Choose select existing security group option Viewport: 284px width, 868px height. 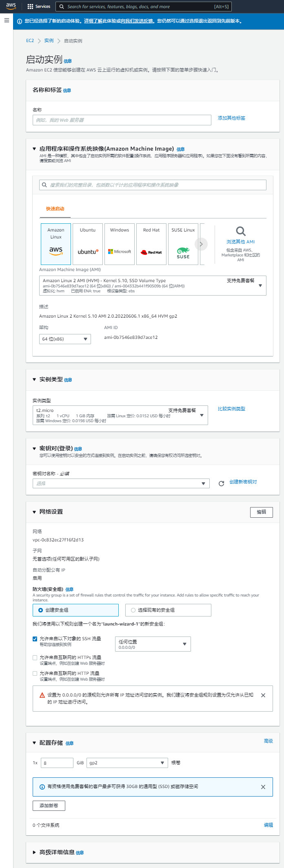point(168,610)
